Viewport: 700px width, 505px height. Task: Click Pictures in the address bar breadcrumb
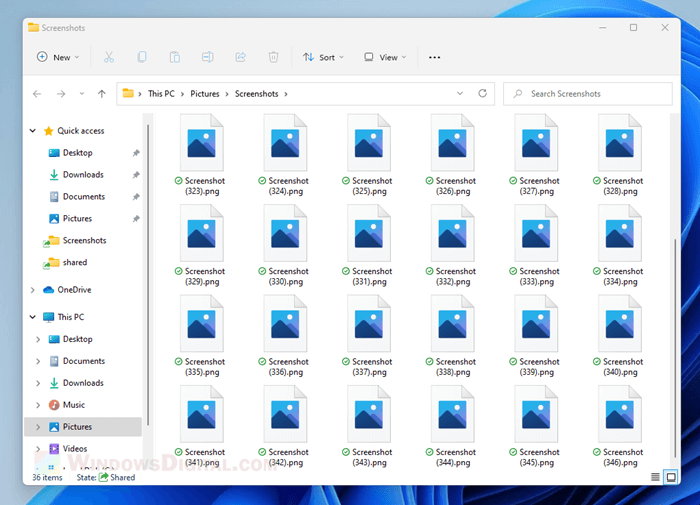tap(205, 94)
